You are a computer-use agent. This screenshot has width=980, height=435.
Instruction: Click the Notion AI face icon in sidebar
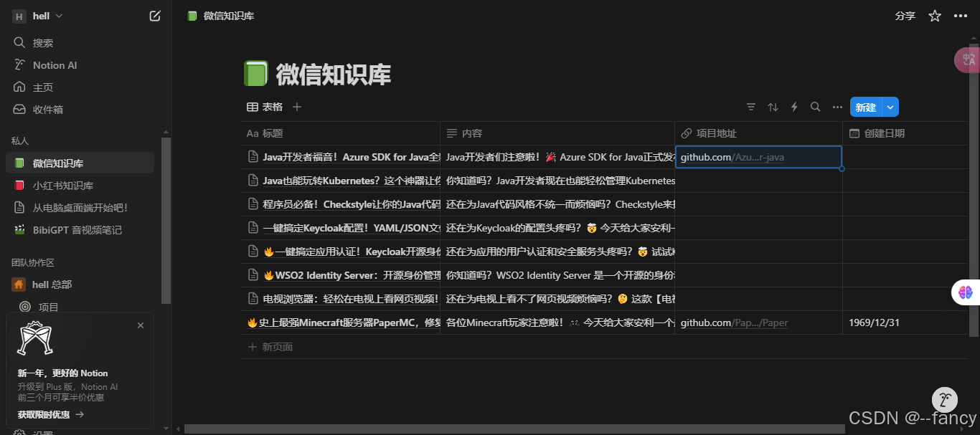[19, 65]
